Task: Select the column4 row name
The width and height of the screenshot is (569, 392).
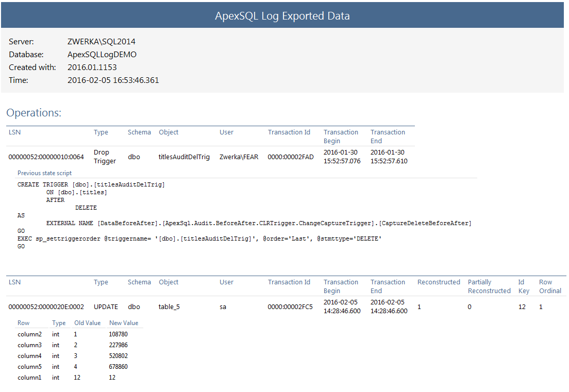Action: tap(30, 356)
